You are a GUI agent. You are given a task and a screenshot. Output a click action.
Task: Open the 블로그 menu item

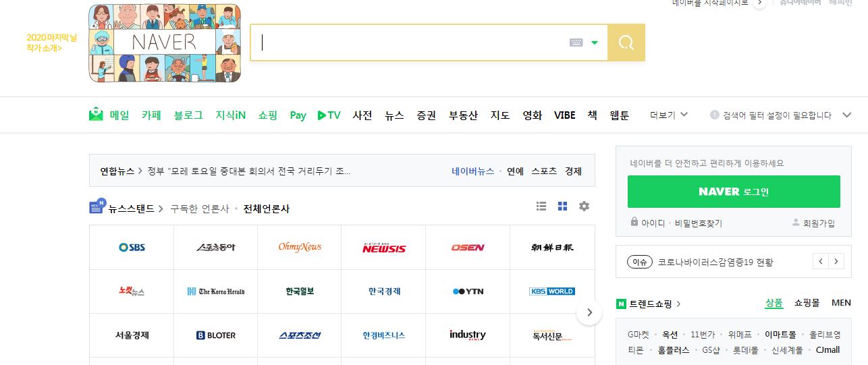pos(188,115)
